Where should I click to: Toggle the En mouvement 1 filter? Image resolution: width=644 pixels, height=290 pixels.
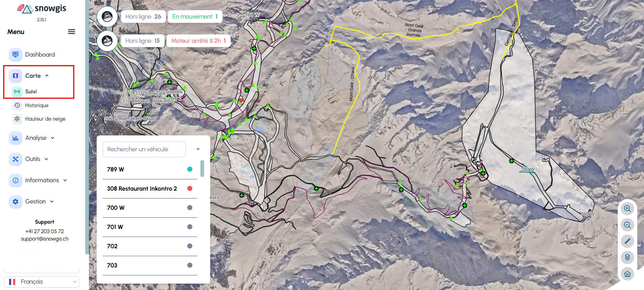pos(195,17)
